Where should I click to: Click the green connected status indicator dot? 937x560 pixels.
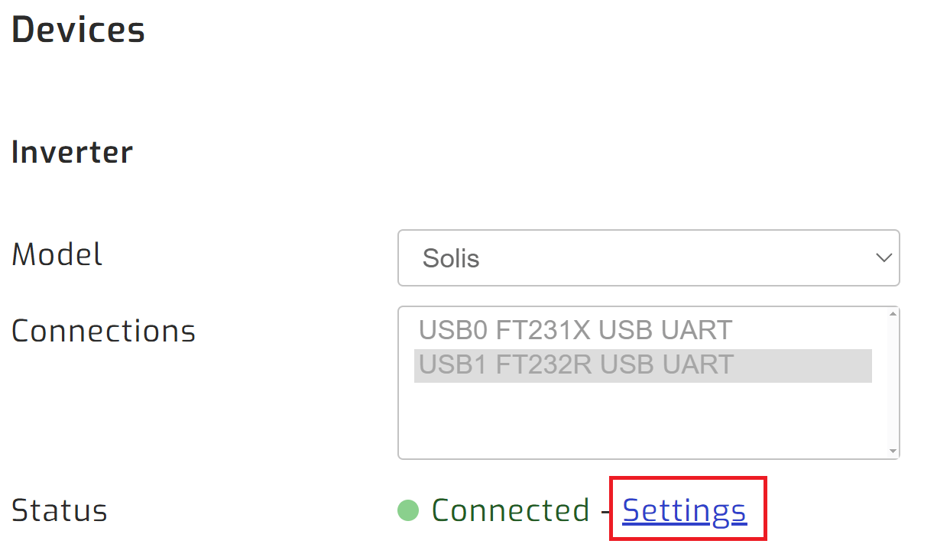(407, 510)
